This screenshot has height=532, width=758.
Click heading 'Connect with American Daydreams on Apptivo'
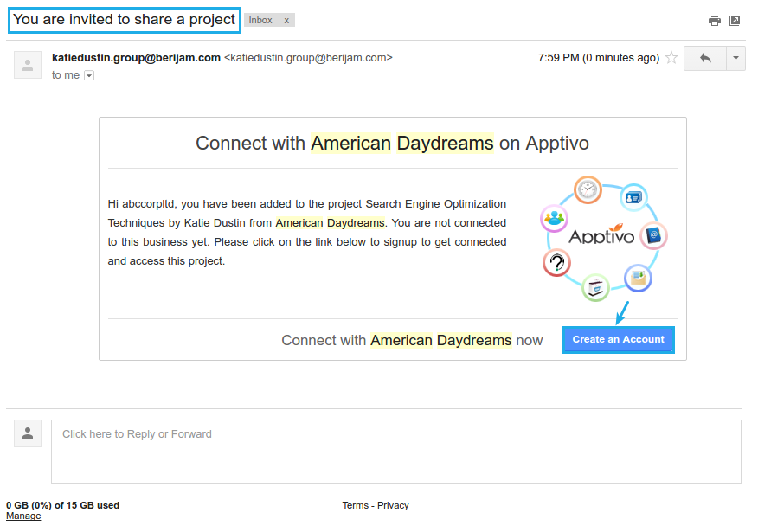pyautogui.click(x=392, y=143)
